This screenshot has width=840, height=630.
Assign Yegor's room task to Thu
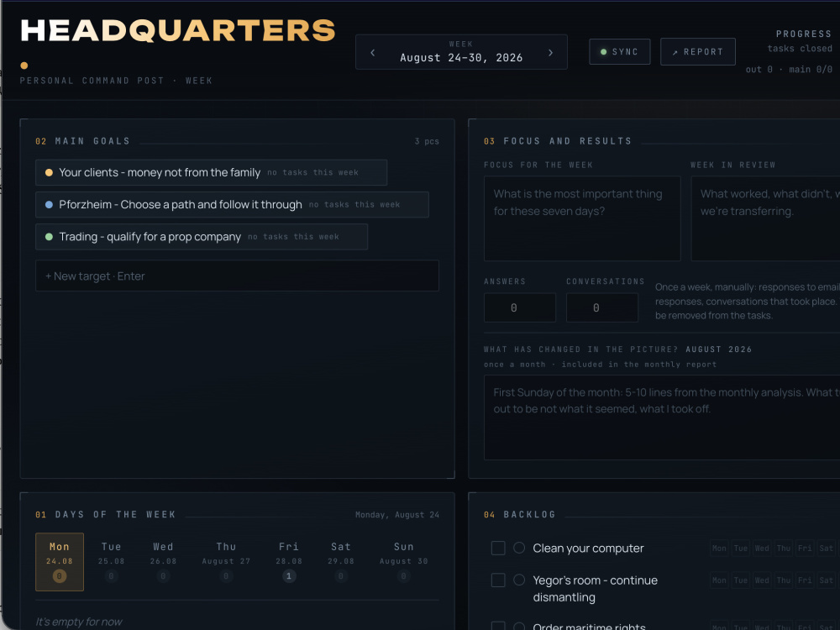tap(784, 580)
